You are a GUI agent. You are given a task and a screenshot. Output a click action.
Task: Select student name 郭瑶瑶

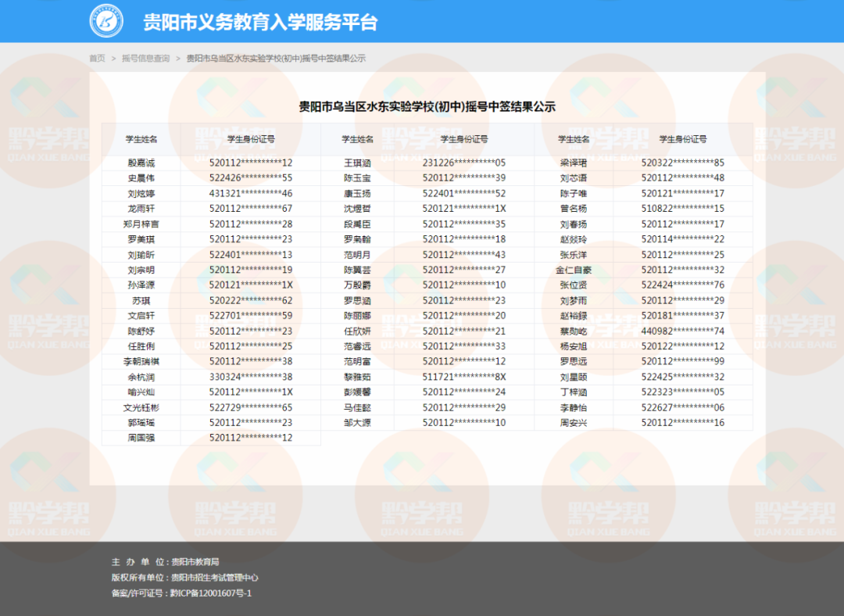click(141, 423)
